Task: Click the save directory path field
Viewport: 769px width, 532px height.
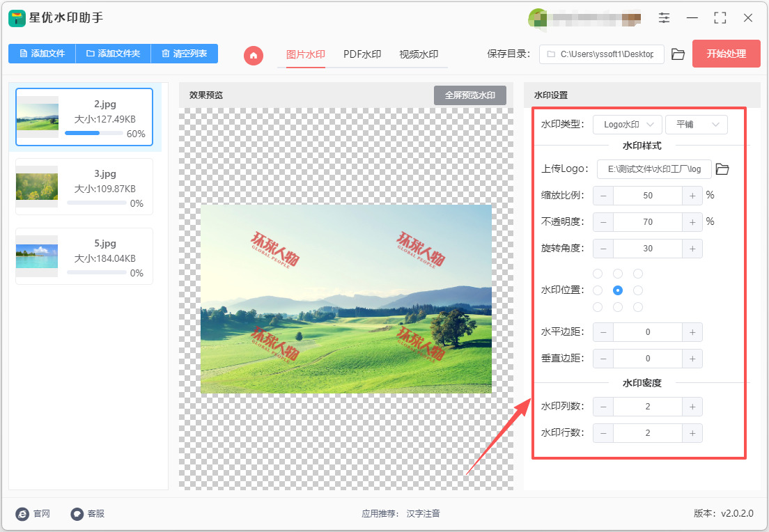Action: pyautogui.click(x=601, y=54)
